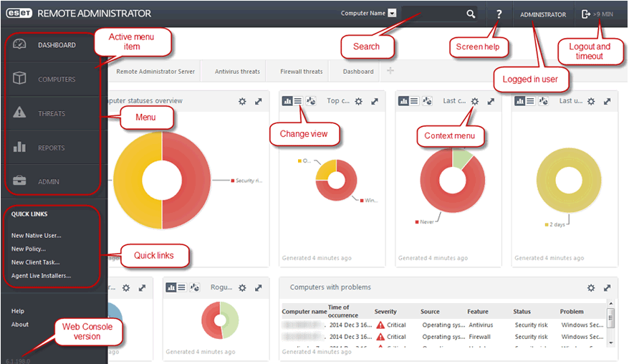Switch Top c... panel to chart view
The width and height of the screenshot is (629, 364).
287,101
